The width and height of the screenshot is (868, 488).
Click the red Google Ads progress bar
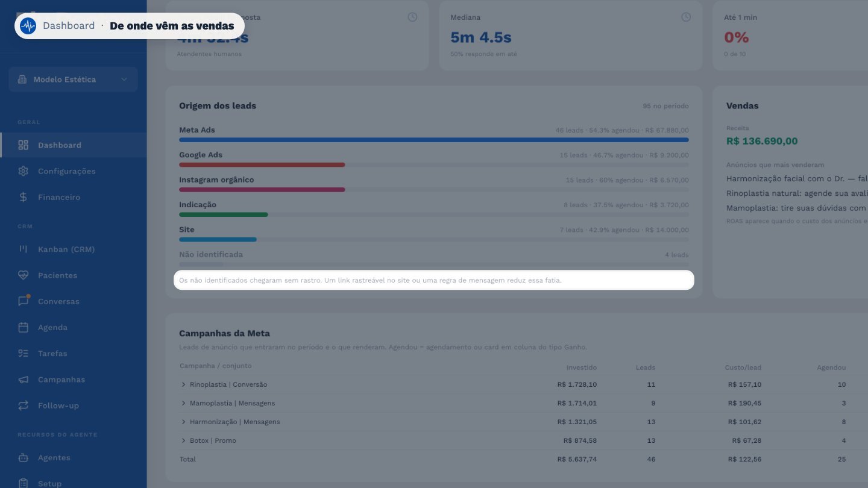(262, 164)
